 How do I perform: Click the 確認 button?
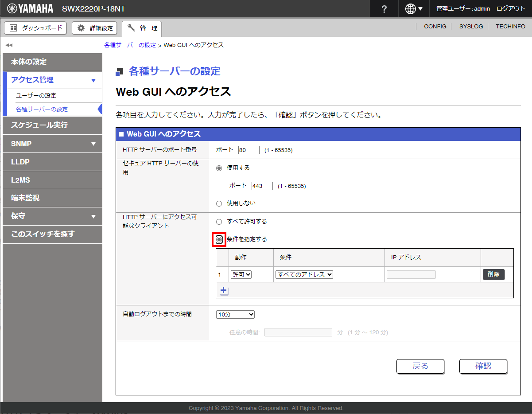tap(483, 366)
